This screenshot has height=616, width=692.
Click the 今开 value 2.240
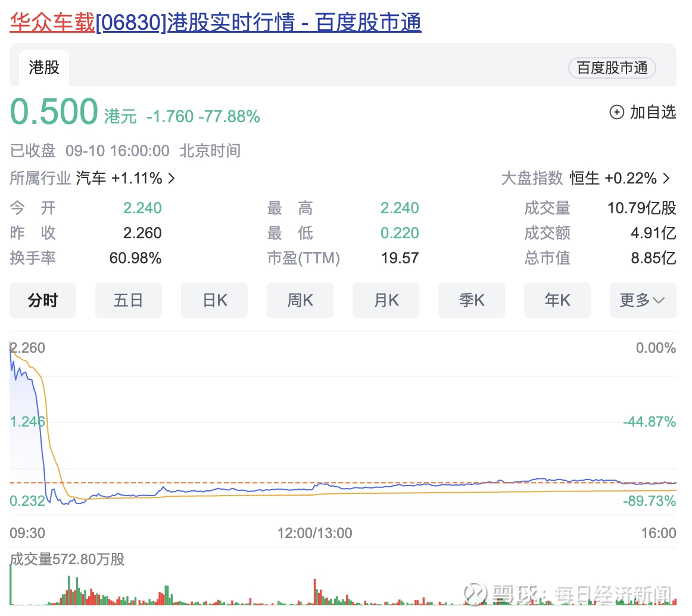[x=142, y=208]
